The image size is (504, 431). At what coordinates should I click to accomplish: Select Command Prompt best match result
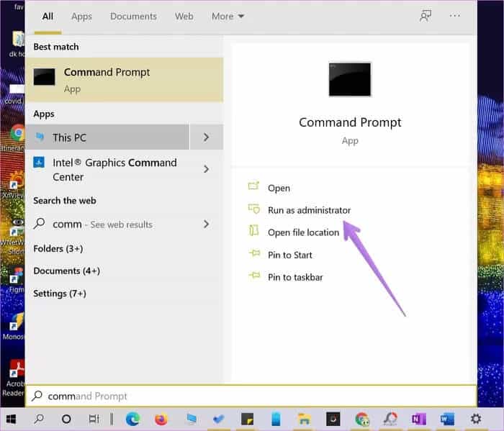coord(124,80)
